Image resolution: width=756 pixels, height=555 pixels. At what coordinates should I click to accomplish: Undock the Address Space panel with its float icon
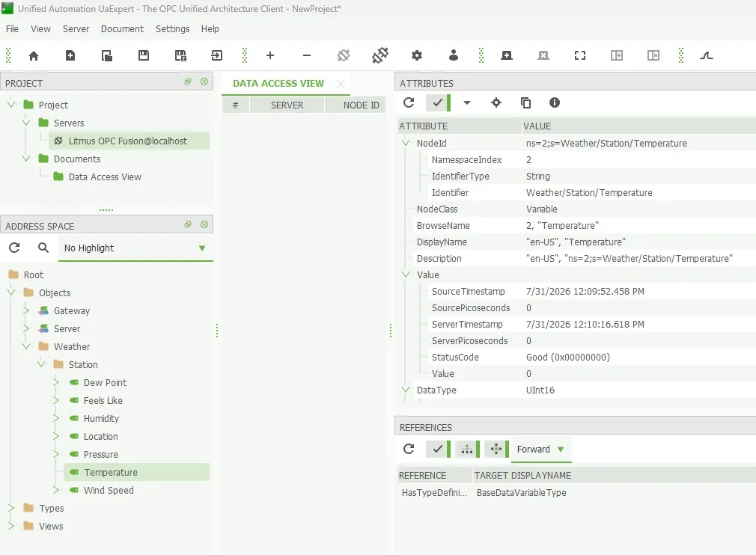coord(188,224)
